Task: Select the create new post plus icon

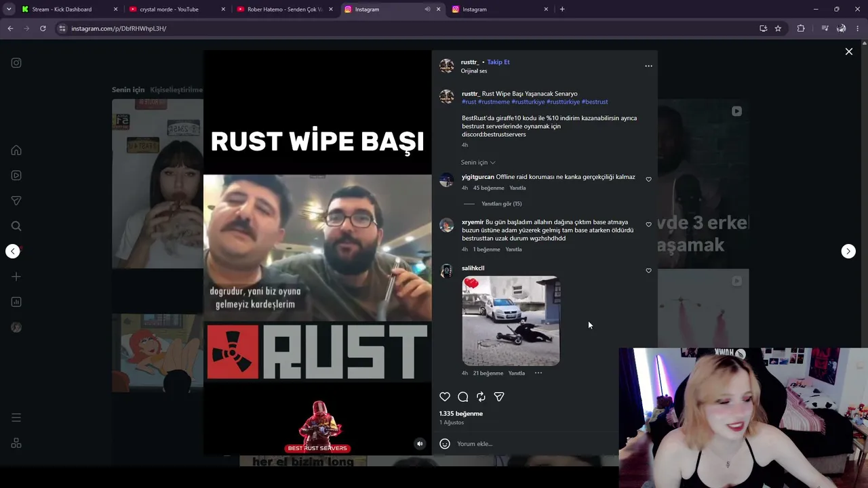Action: tap(16, 277)
